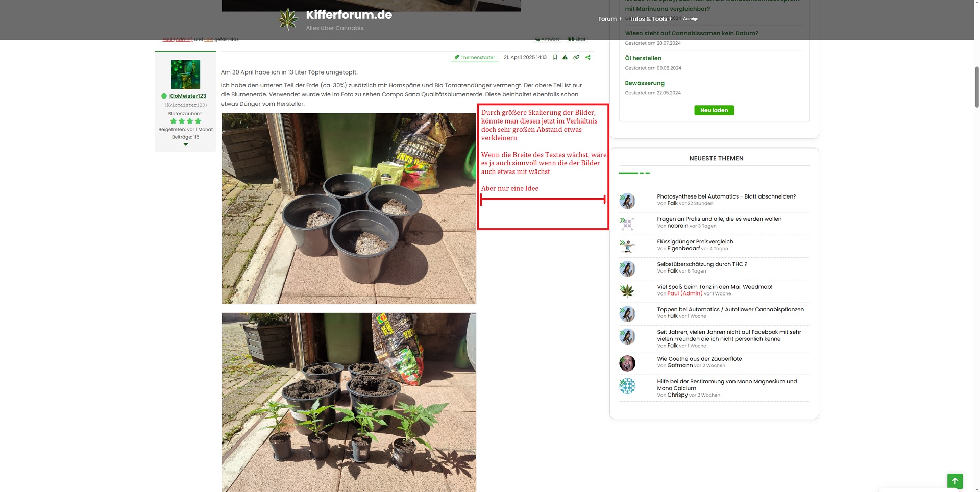Open Falk's avatar beside Photosynthese topic
Screen dimensions: 980x492
(627, 201)
